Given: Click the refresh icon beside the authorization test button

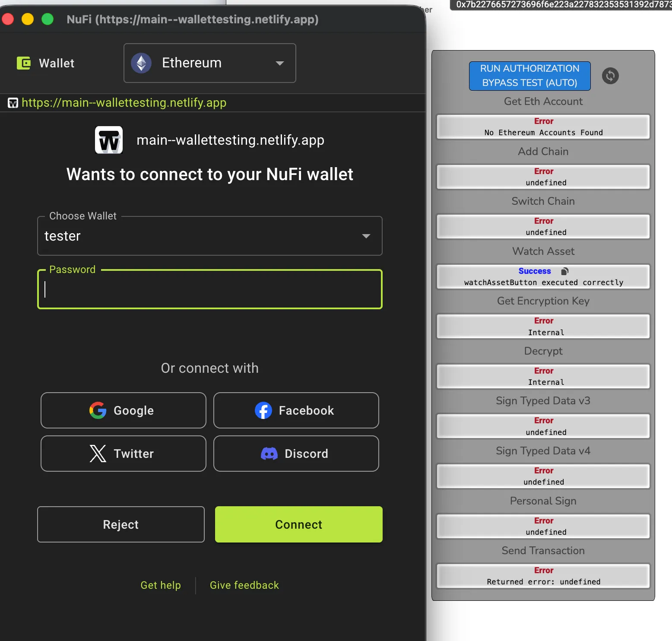Looking at the screenshot, I should pyautogui.click(x=610, y=76).
